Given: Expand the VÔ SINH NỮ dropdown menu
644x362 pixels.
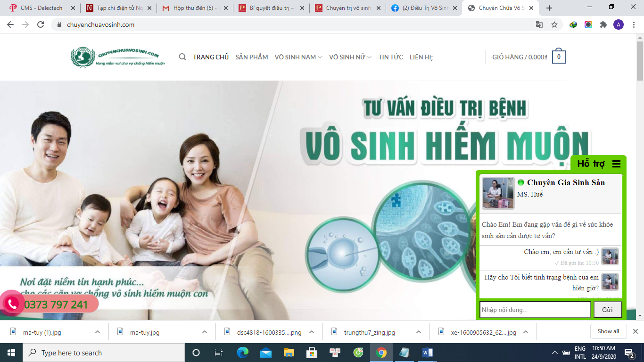Looking at the screenshot, I should click(350, 57).
